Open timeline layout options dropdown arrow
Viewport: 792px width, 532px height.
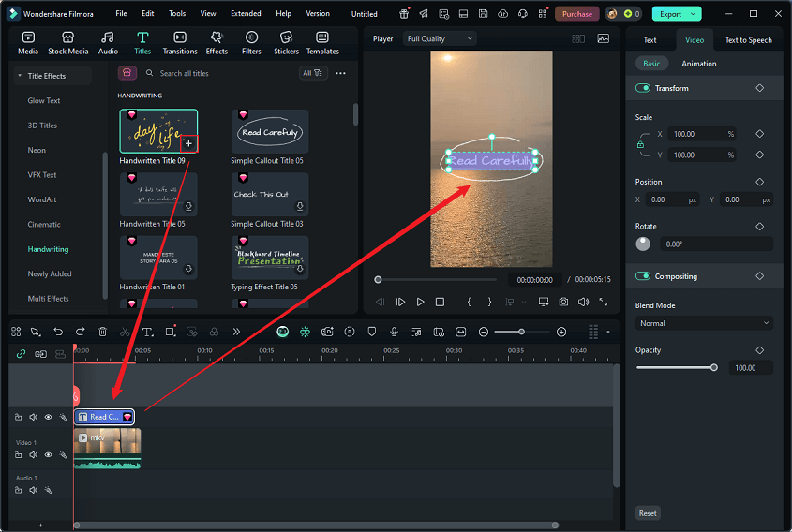click(608, 332)
